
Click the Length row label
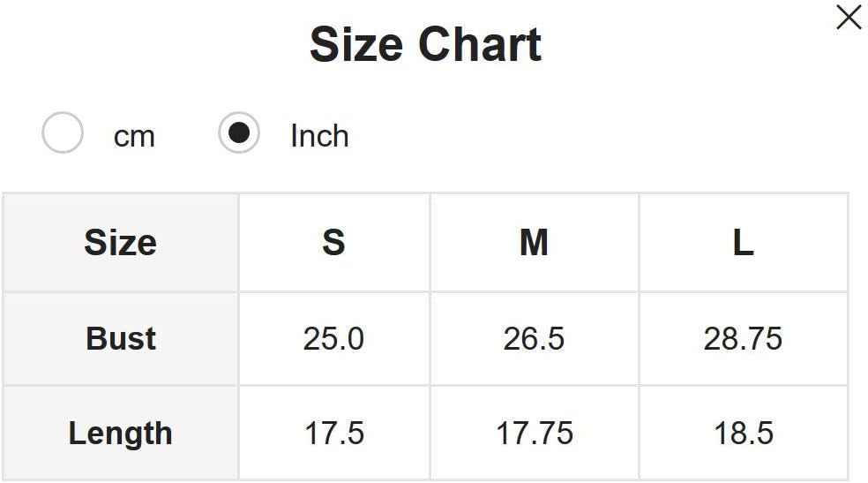click(x=121, y=434)
